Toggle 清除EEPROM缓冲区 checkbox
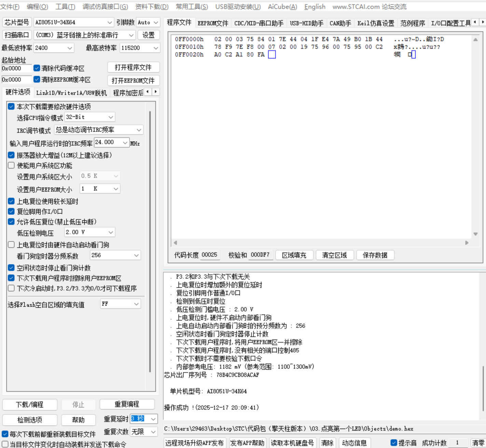 [x=37, y=80]
